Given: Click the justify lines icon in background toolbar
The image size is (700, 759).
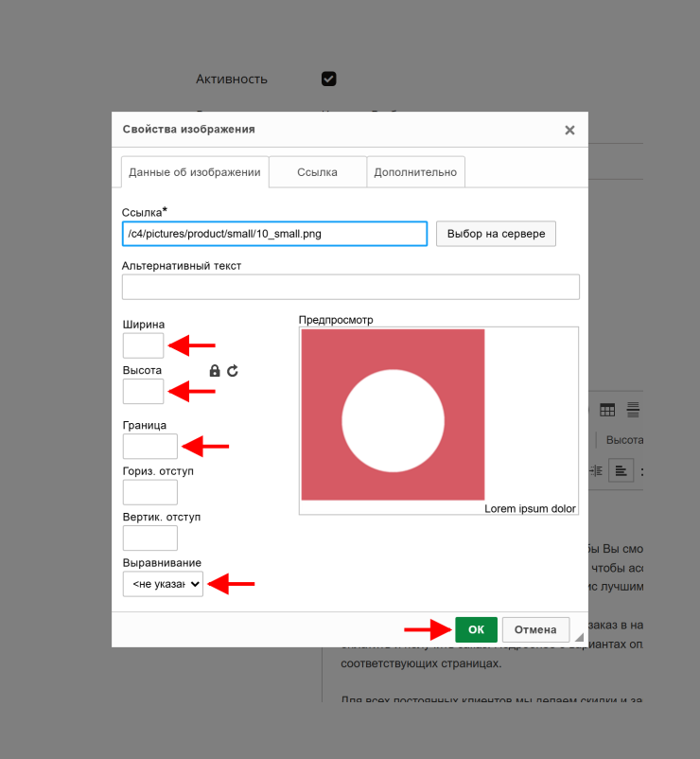Looking at the screenshot, I should [633, 410].
